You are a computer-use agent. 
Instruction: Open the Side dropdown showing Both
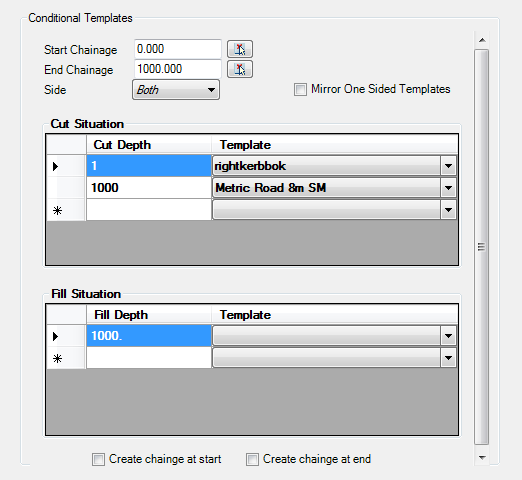[x=176, y=90]
